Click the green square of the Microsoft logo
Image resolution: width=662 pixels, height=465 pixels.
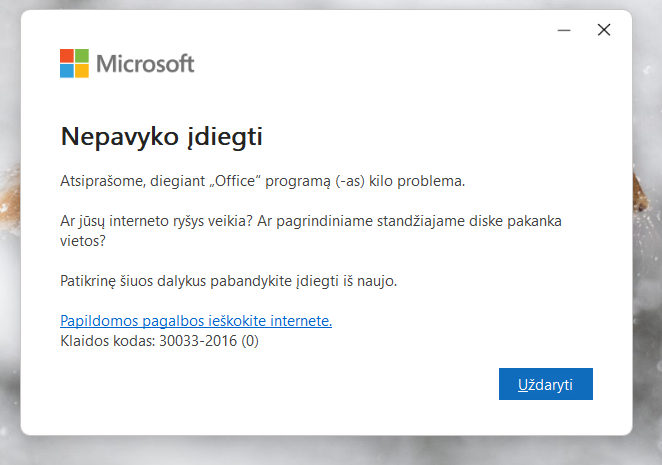point(82,56)
